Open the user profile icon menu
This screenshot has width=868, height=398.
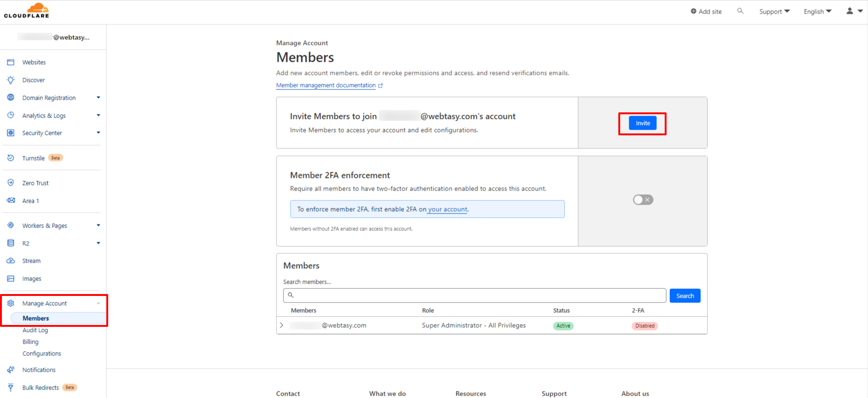coord(854,11)
